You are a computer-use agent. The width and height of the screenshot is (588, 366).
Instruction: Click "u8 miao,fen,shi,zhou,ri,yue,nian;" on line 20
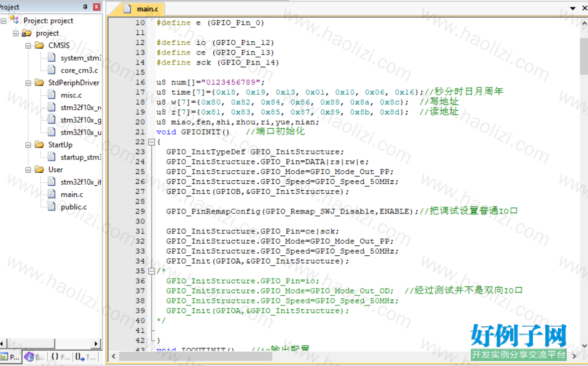(x=237, y=122)
